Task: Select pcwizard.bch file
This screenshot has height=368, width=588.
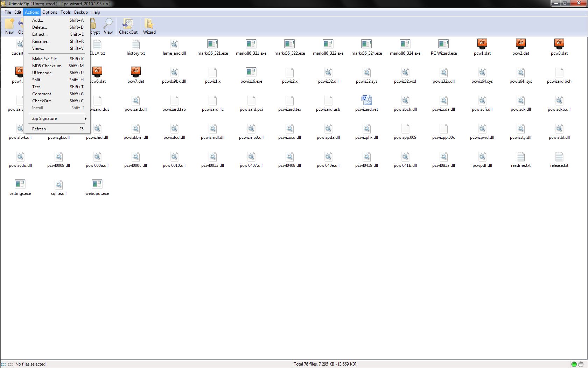Action: click(x=559, y=75)
